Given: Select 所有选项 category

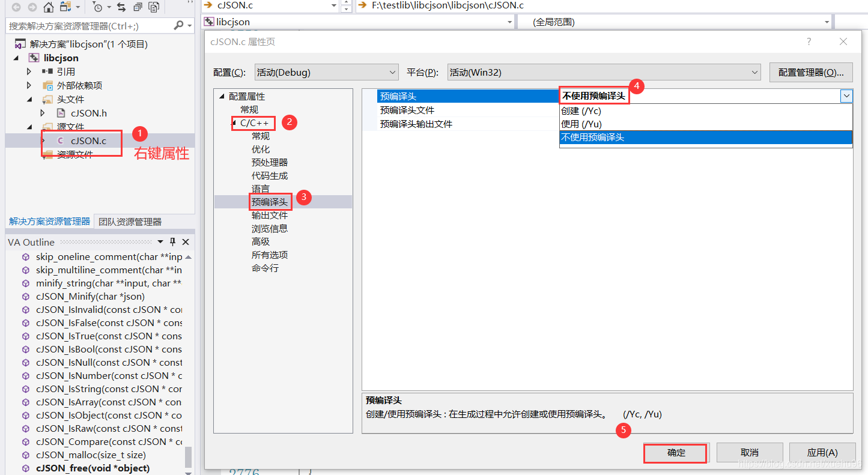Looking at the screenshot, I should pyautogui.click(x=270, y=255).
